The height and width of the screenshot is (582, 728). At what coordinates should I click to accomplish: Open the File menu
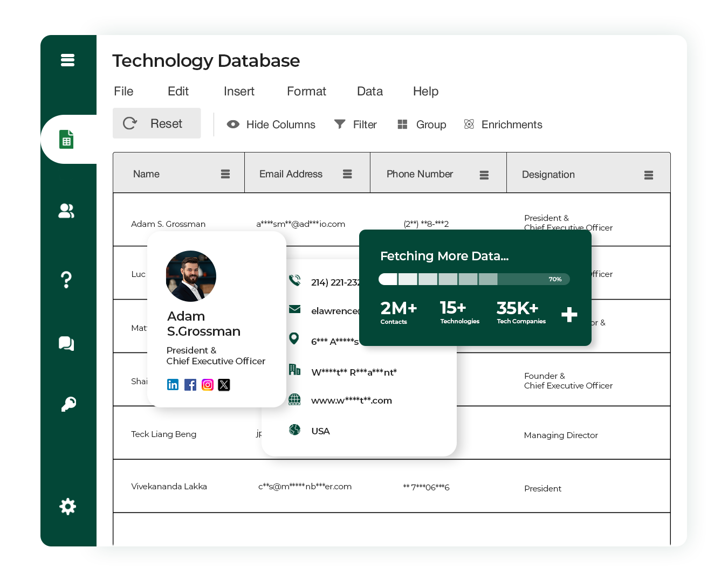[x=123, y=91]
